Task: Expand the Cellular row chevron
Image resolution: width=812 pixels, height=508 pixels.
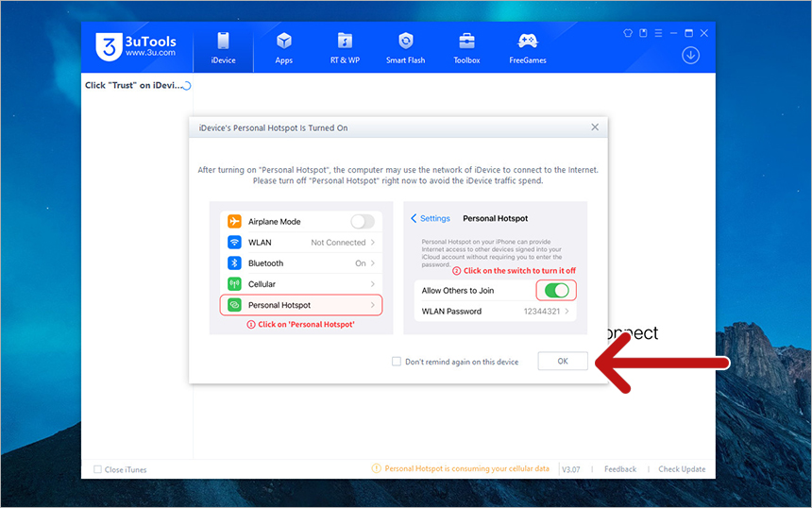Action: tap(373, 284)
